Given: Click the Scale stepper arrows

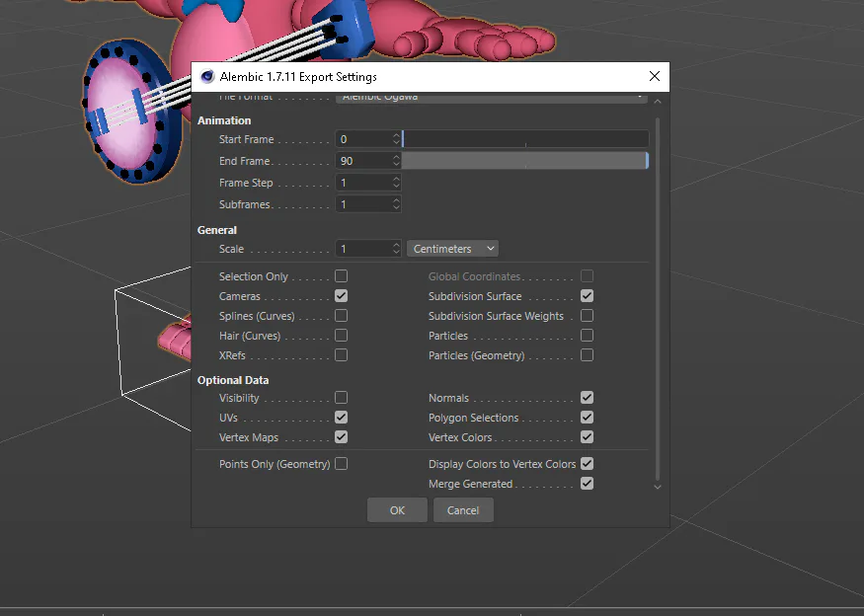Looking at the screenshot, I should pos(396,249).
